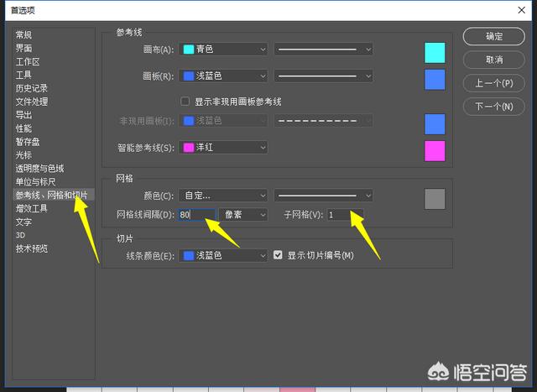The width and height of the screenshot is (537, 392).
Task: Select 单位与标尺 category
Action: tap(35, 181)
